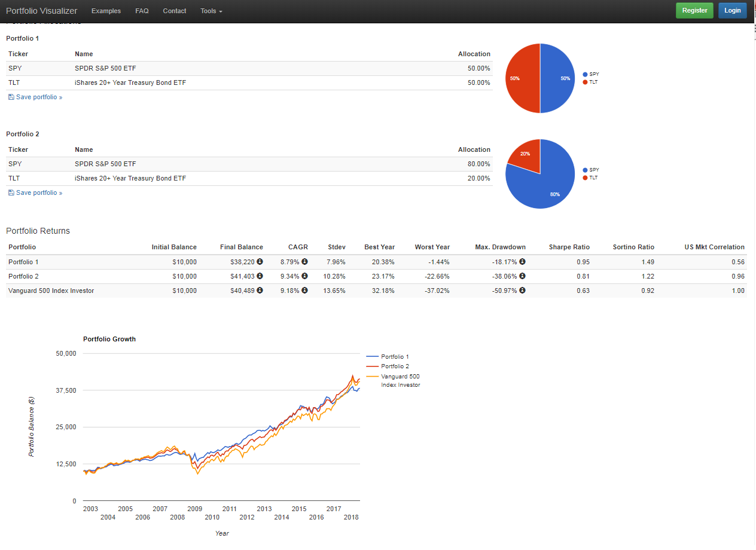
Task: Open the FAQ page
Action: pyautogui.click(x=142, y=11)
